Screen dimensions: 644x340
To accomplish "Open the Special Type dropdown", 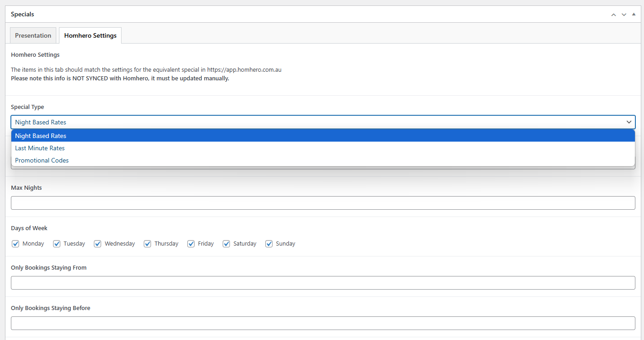I will pos(322,122).
